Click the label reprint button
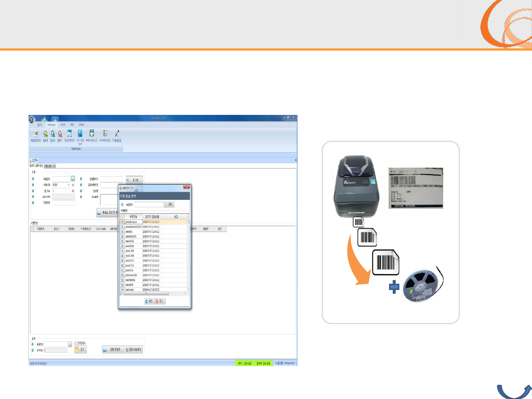 113,349
